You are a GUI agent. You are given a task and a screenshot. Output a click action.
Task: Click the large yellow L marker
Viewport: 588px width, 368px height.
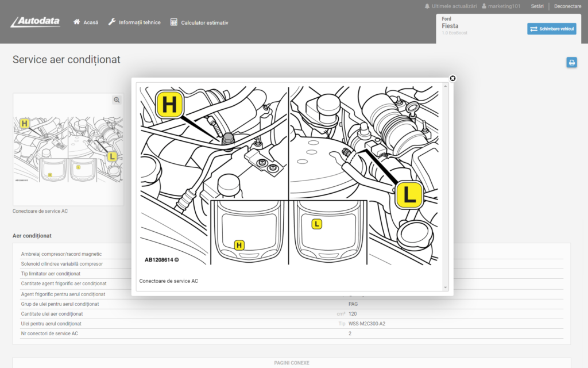(x=409, y=195)
